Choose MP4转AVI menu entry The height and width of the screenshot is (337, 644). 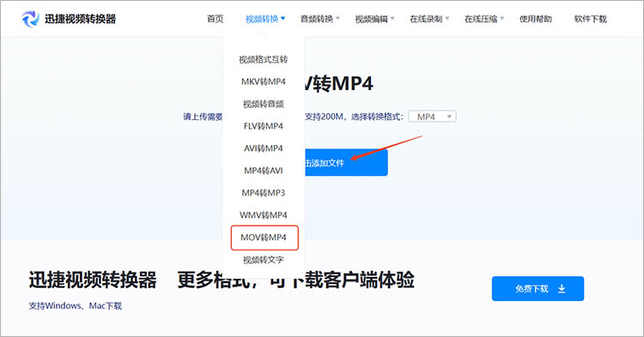click(x=264, y=171)
